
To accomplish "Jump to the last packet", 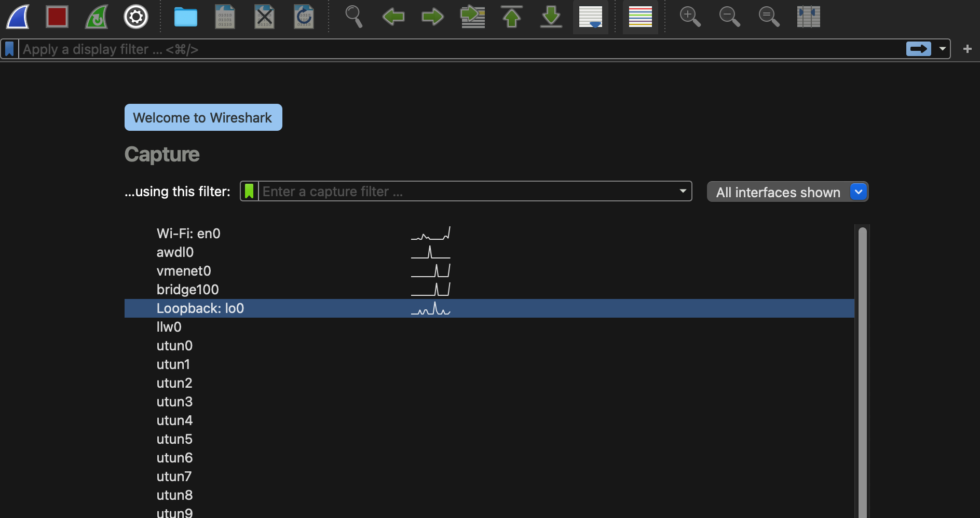I will click(x=551, y=17).
